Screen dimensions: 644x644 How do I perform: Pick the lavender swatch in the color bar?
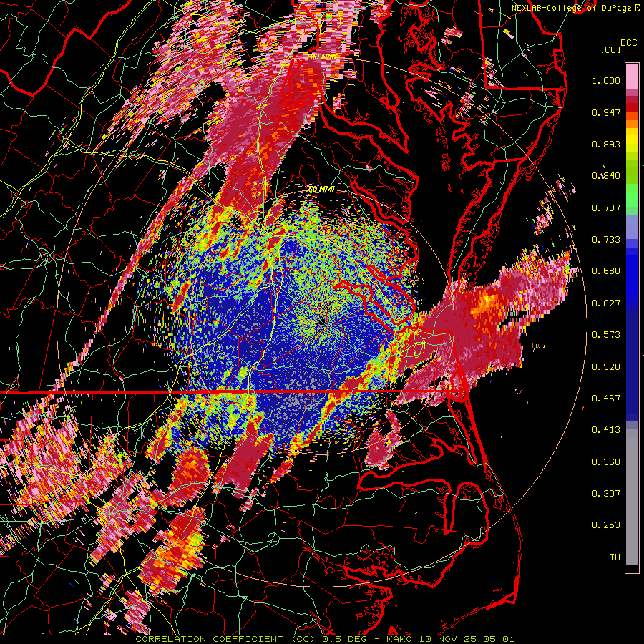coord(632,227)
